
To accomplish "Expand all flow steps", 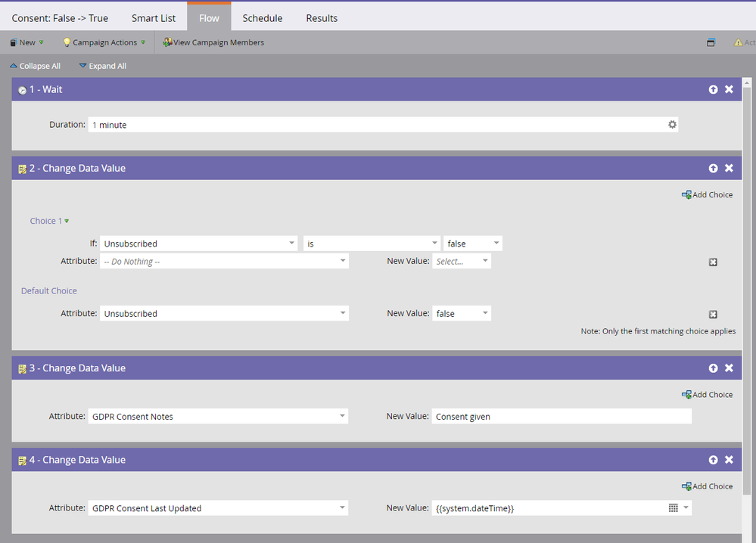I will 102,67.
